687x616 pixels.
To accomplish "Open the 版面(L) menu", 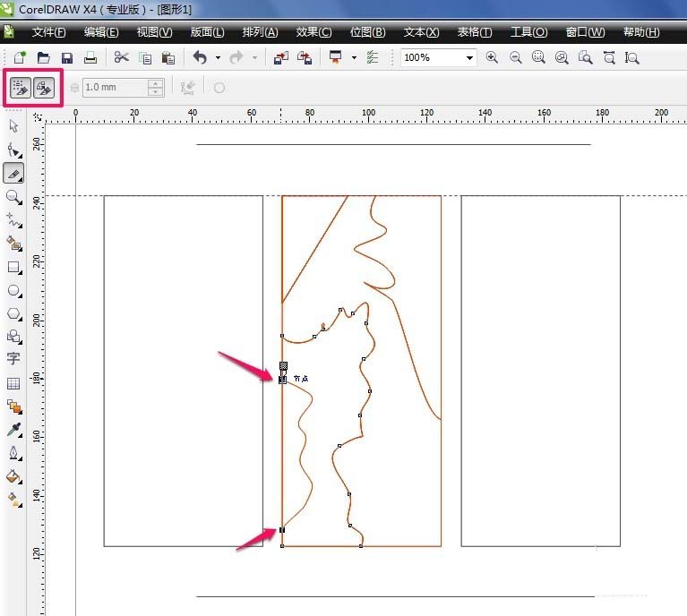I will tap(207, 32).
